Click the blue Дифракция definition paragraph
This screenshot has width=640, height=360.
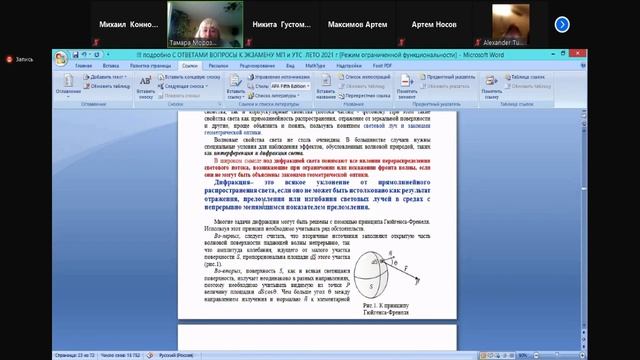[317, 195]
